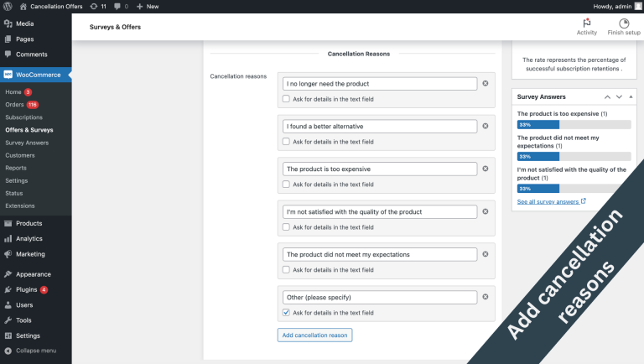Collapse the Survey Answers panel
The height and width of the screenshot is (364, 644).
coord(631,97)
